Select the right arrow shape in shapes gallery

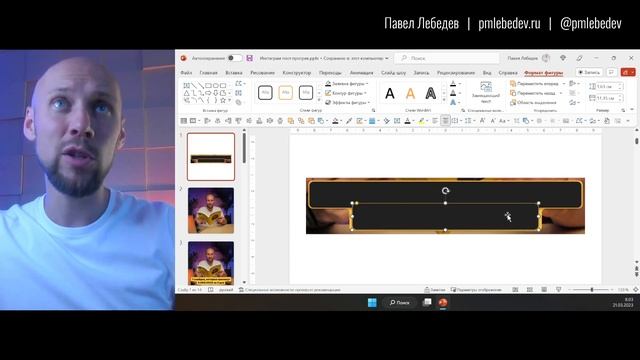point(208,93)
